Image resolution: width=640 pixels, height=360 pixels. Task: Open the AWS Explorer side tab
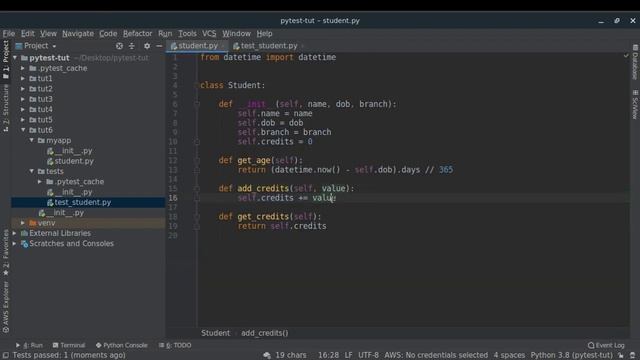6,307
